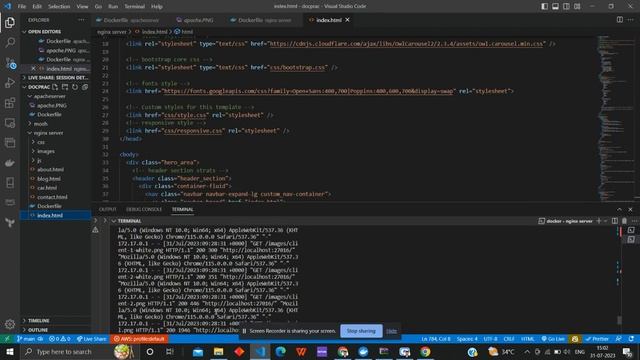Kill terminal with trash icon

(x=624, y=221)
